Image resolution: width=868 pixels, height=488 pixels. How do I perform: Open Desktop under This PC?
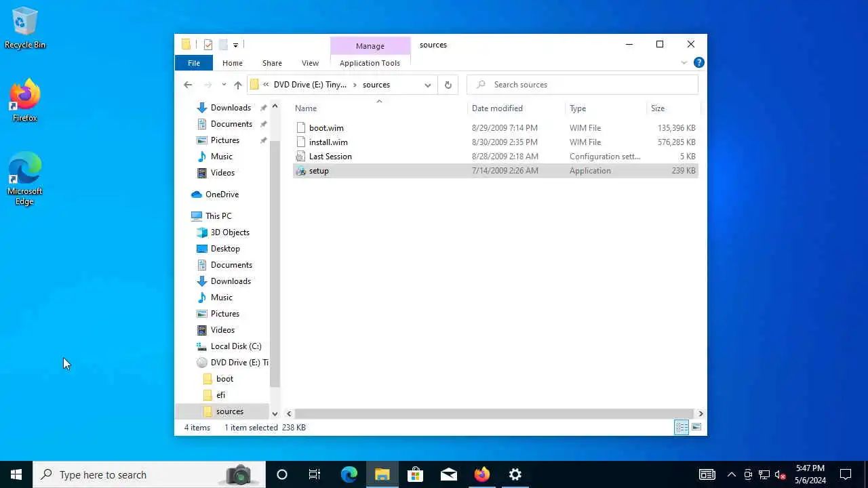(x=225, y=249)
